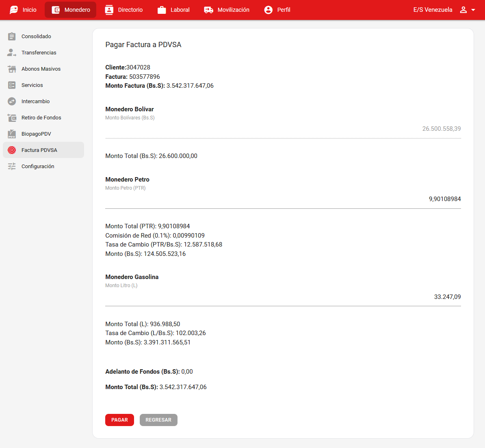
Task: Click the Factura number 503577896
Action: point(145,77)
